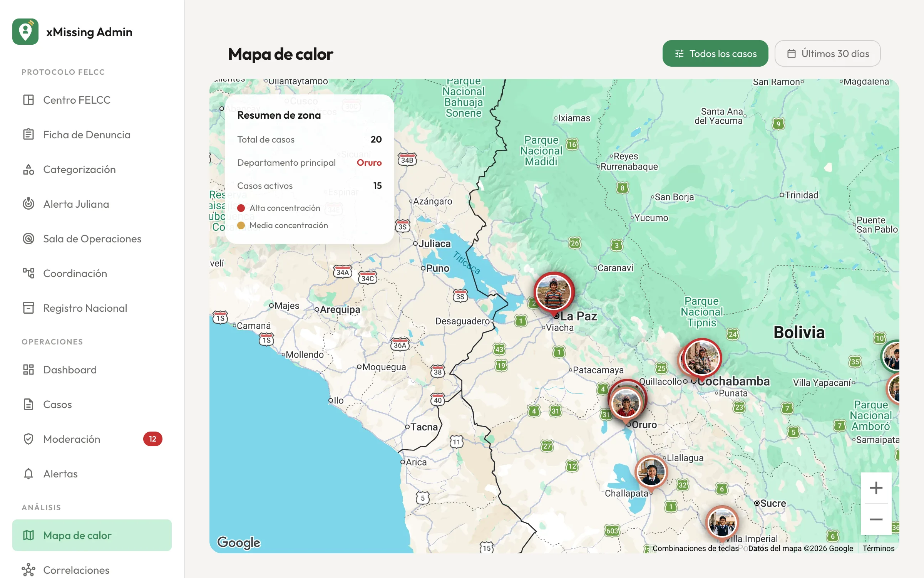Viewport: 924px width, 578px height.
Task: Click the Alertas bell icon
Action: pos(28,474)
